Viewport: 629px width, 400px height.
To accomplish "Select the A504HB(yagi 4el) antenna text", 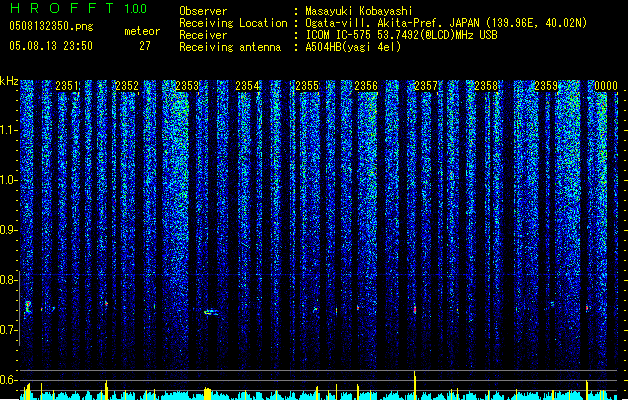I will [353, 47].
